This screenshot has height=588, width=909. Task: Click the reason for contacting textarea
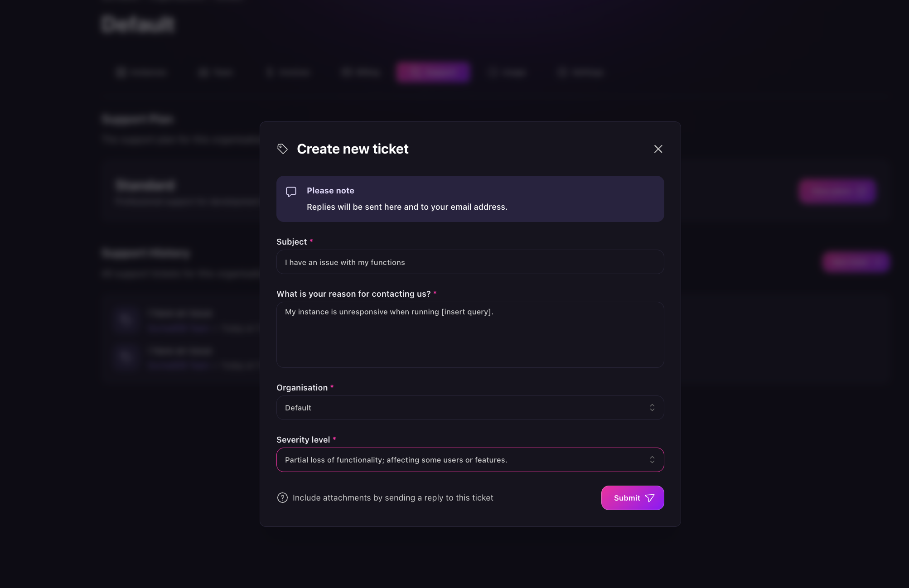click(x=470, y=335)
